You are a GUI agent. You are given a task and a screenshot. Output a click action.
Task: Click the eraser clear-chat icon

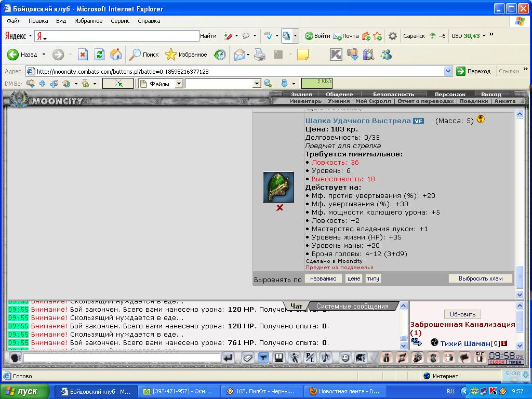(247, 357)
